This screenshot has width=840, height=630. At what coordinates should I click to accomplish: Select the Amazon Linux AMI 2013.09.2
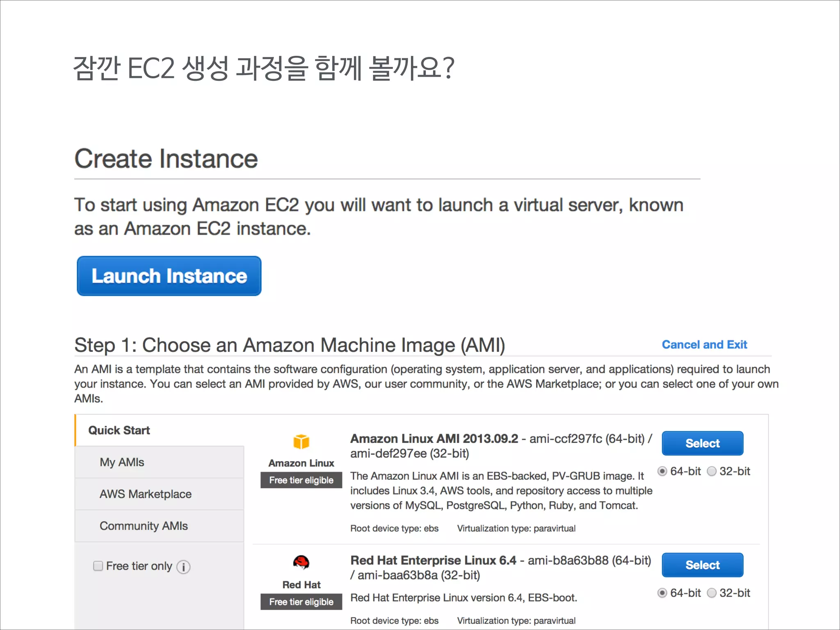(x=702, y=443)
